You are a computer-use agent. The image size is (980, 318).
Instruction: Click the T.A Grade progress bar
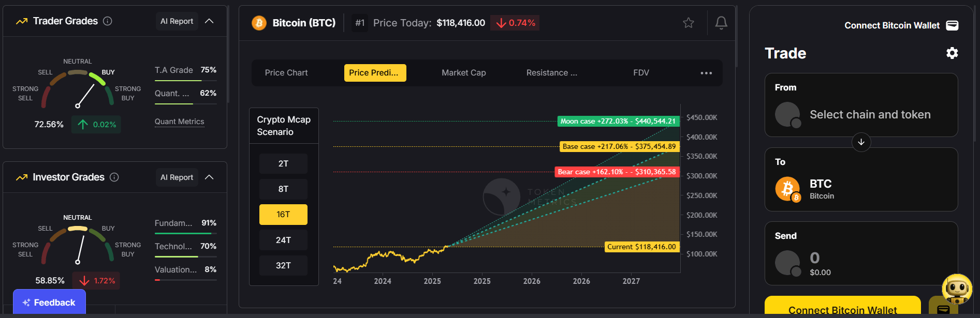point(185,81)
